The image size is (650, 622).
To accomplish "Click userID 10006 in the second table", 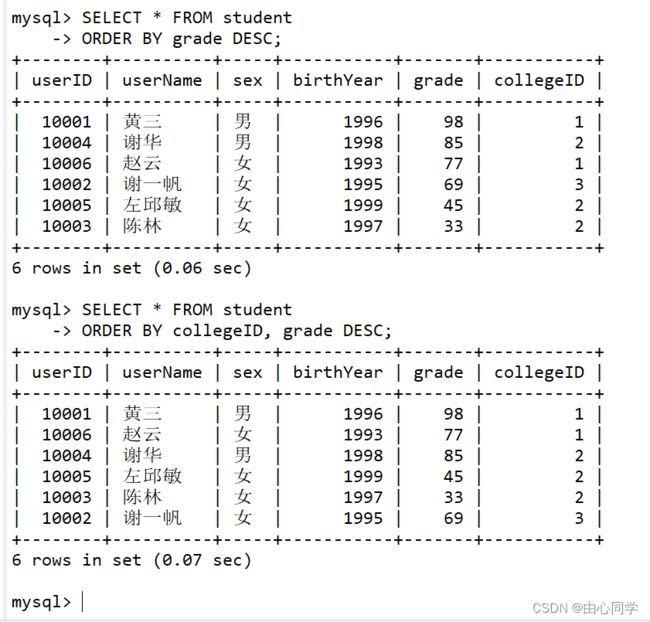I will 67,435.
